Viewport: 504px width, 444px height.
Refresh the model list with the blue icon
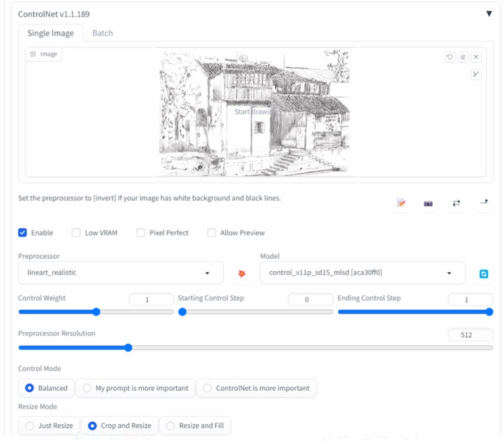click(484, 274)
